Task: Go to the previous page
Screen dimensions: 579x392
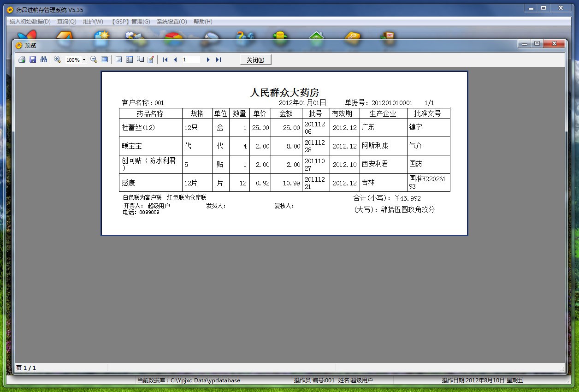Action: pos(175,59)
